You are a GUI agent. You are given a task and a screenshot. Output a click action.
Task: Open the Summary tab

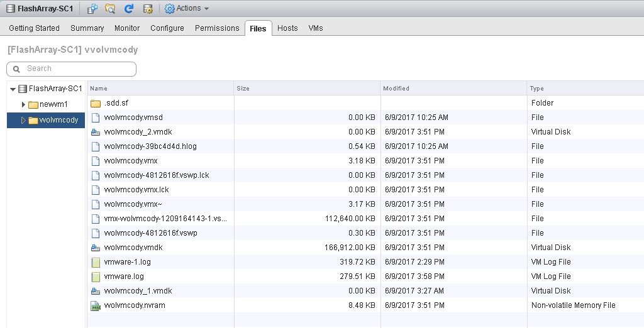point(87,28)
